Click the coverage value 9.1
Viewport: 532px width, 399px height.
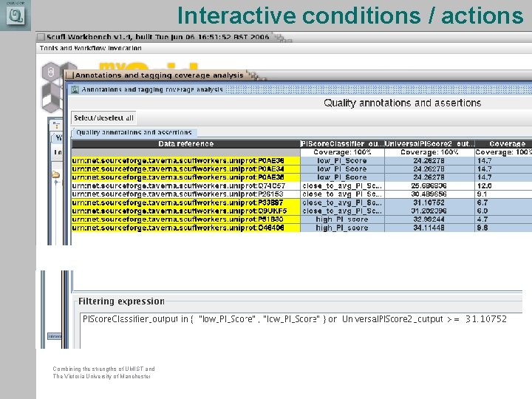point(482,194)
